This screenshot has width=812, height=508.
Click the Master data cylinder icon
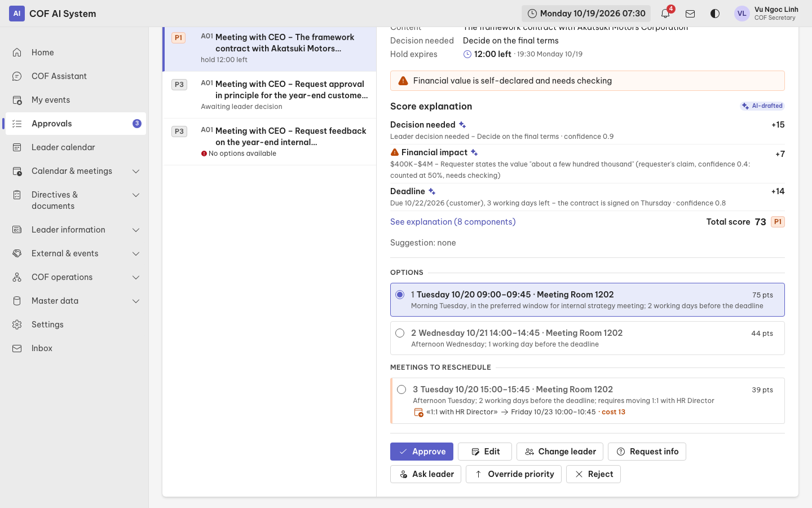click(17, 301)
